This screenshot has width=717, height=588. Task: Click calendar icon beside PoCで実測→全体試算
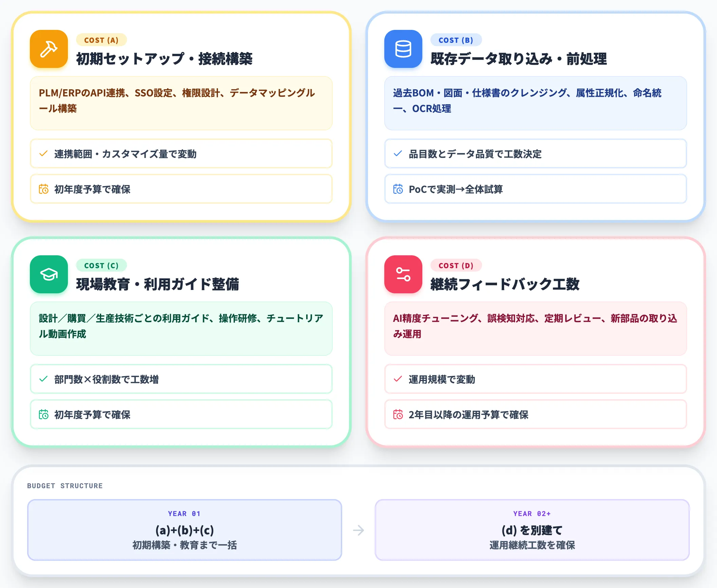point(398,189)
